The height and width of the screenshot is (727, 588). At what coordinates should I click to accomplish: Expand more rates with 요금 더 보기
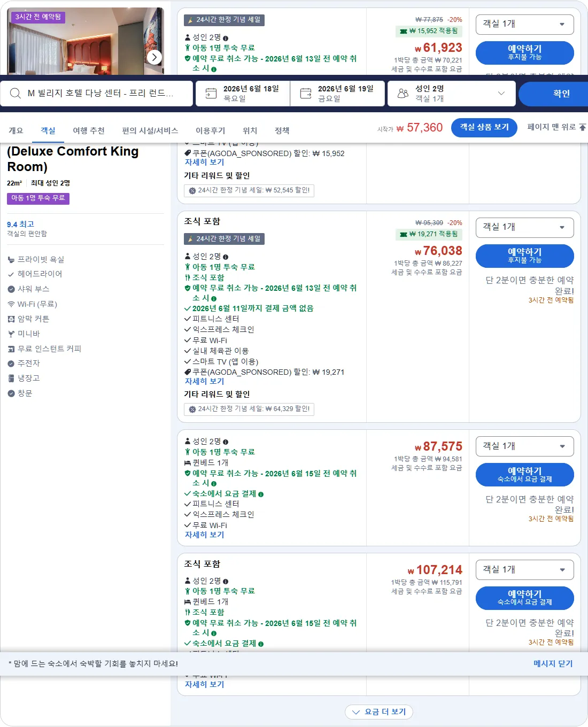[x=380, y=712]
